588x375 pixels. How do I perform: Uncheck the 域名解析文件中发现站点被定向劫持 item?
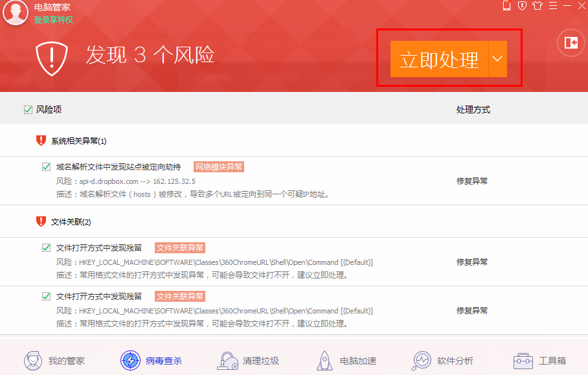pyautogui.click(x=46, y=167)
